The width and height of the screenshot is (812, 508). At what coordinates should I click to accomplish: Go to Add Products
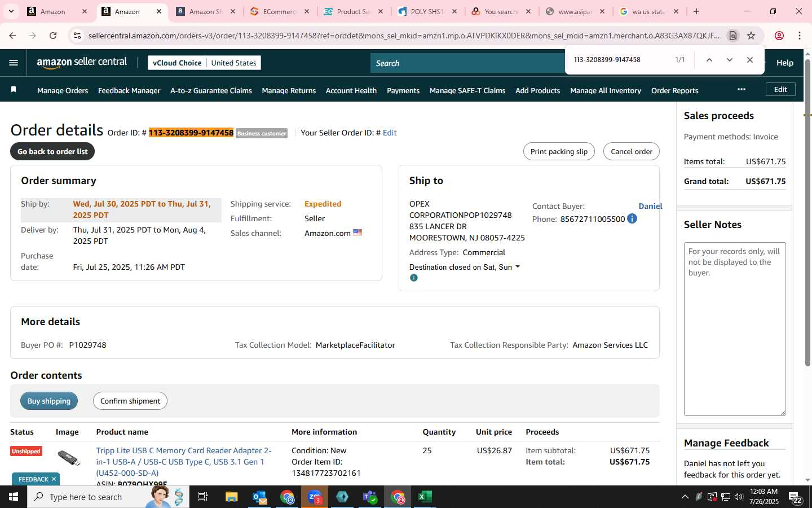[537, 90]
